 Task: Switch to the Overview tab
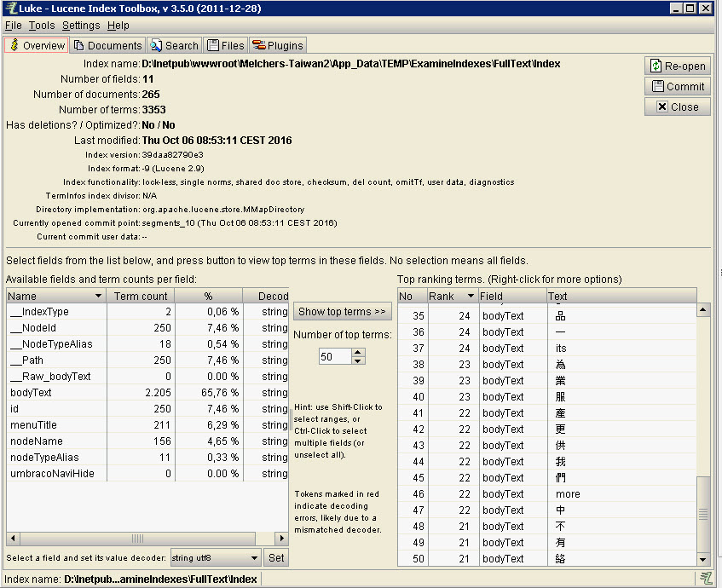pyautogui.click(x=37, y=45)
